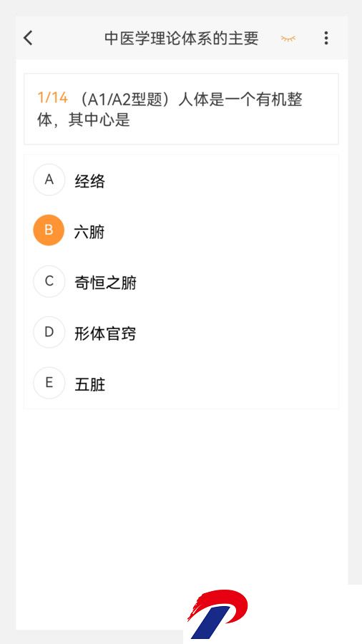
Task: Tap the answer text 六腑
Action: coord(89,232)
